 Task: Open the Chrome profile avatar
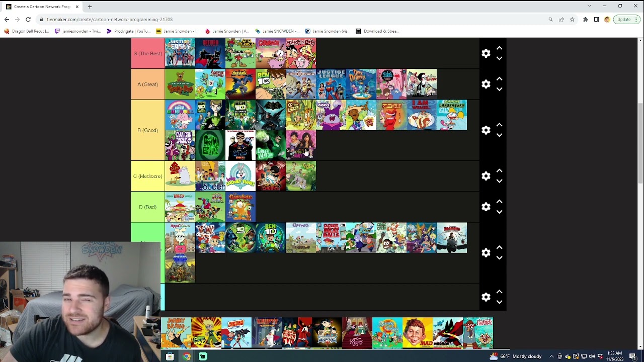click(x=607, y=20)
